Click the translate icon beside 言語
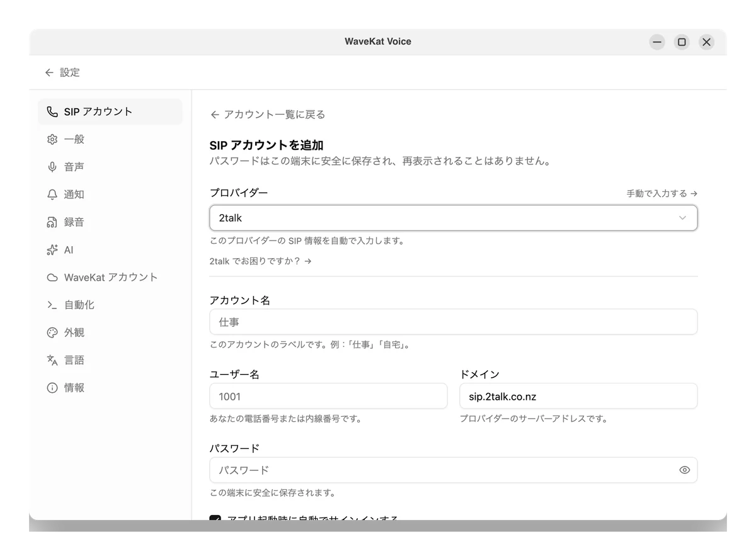756x549 pixels. coord(52,360)
